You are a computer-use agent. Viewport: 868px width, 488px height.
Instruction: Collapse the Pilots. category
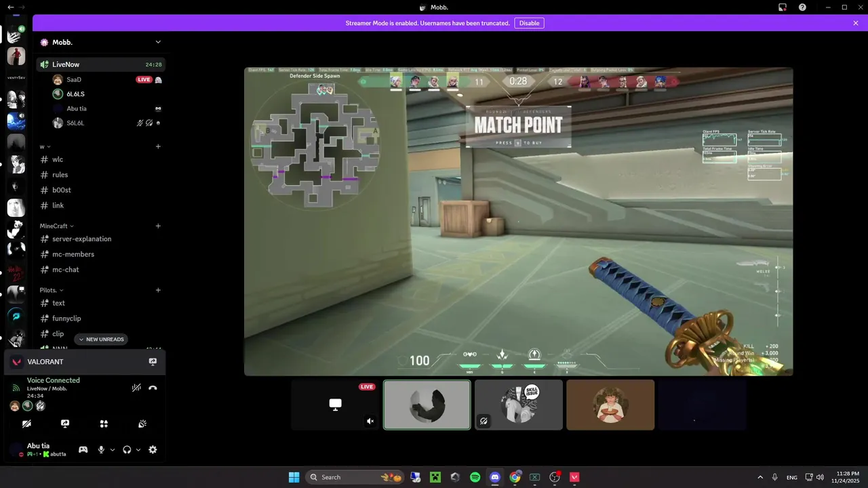pos(52,290)
